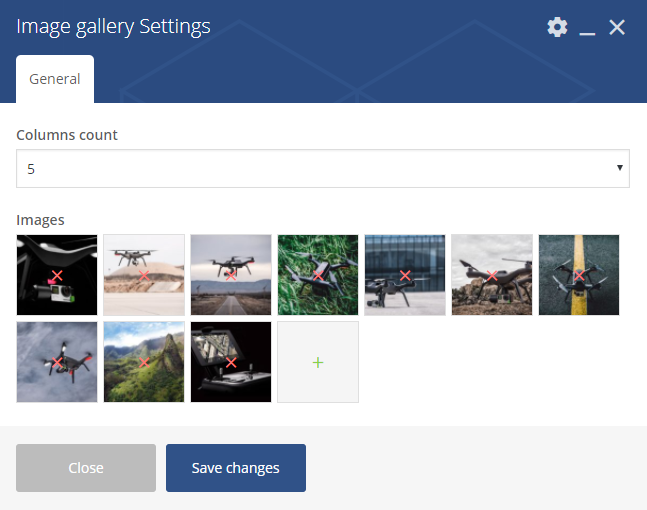
Task: Delete the green mountain landscape image
Action: pyautogui.click(x=144, y=362)
